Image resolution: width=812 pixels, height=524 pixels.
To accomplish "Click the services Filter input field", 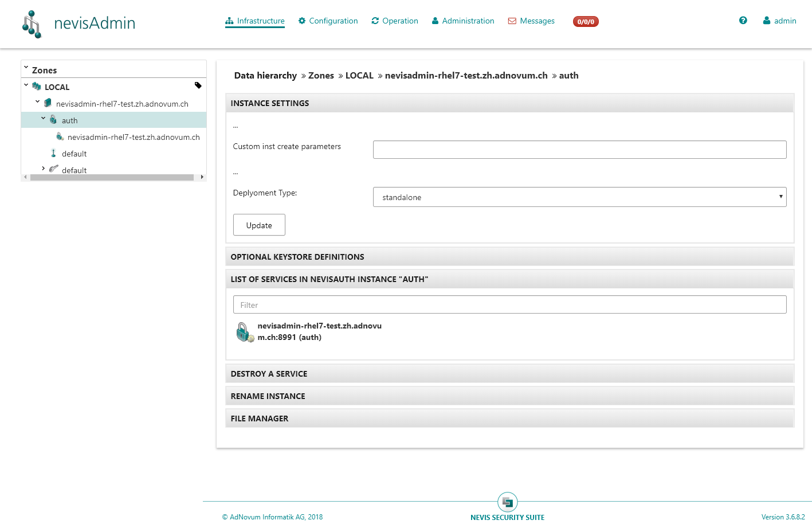I will (510, 304).
